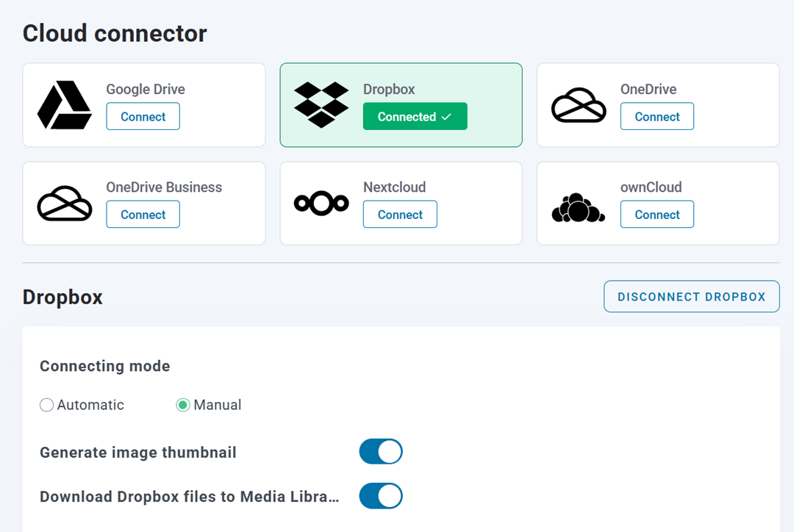The width and height of the screenshot is (794, 532).
Task: Connect Google Drive
Action: [x=143, y=116]
